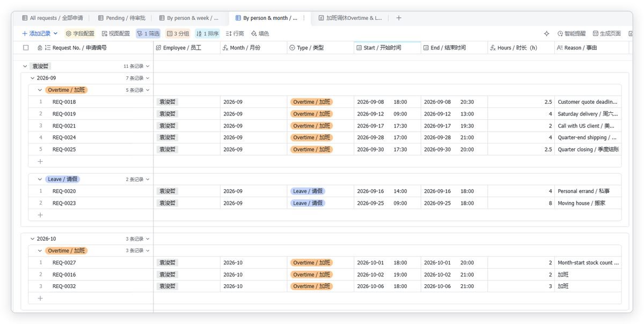644x324 pixels.
Task: Collapse the 2026-10 month group
Action: coord(32,239)
